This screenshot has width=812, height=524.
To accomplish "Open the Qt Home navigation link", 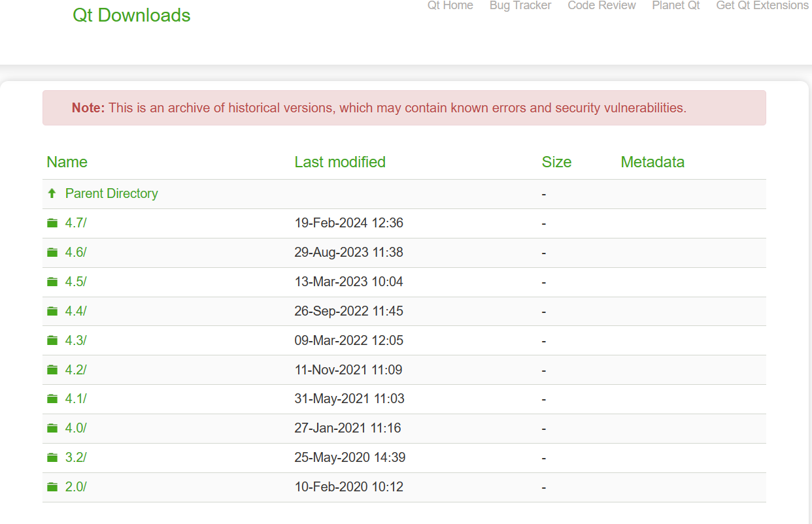I will pos(450,5).
